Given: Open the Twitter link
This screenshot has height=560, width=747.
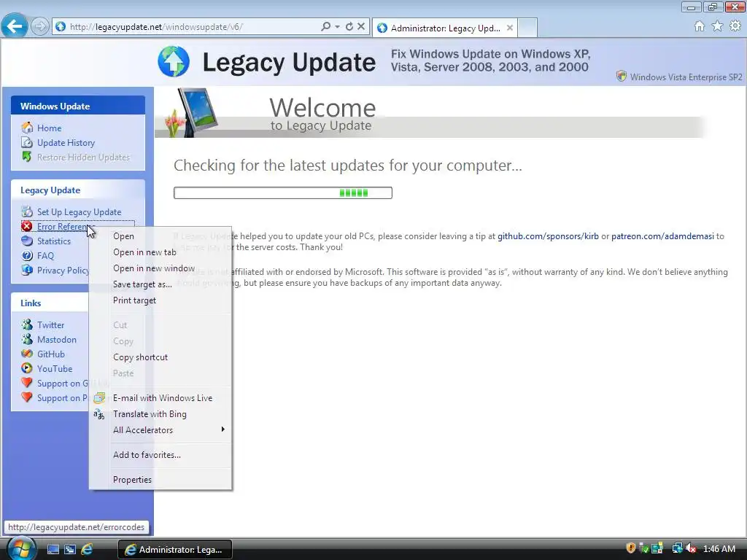Looking at the screenshot, I should [50, 325].
